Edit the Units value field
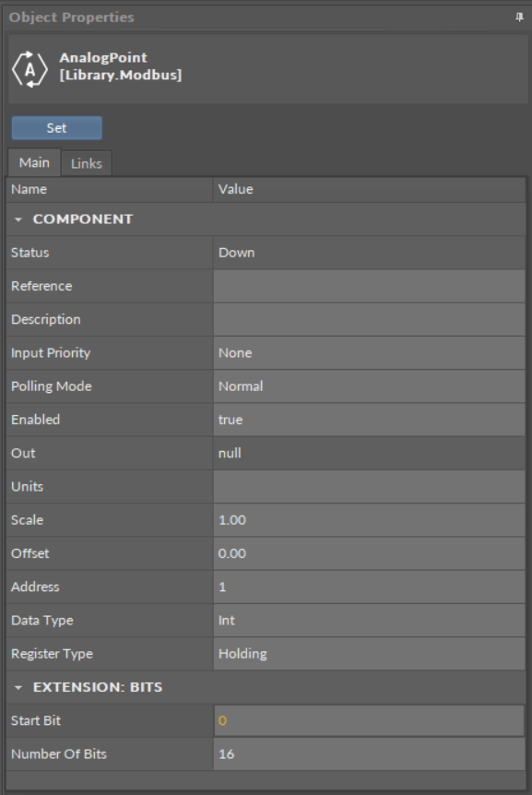 point(369,487)
